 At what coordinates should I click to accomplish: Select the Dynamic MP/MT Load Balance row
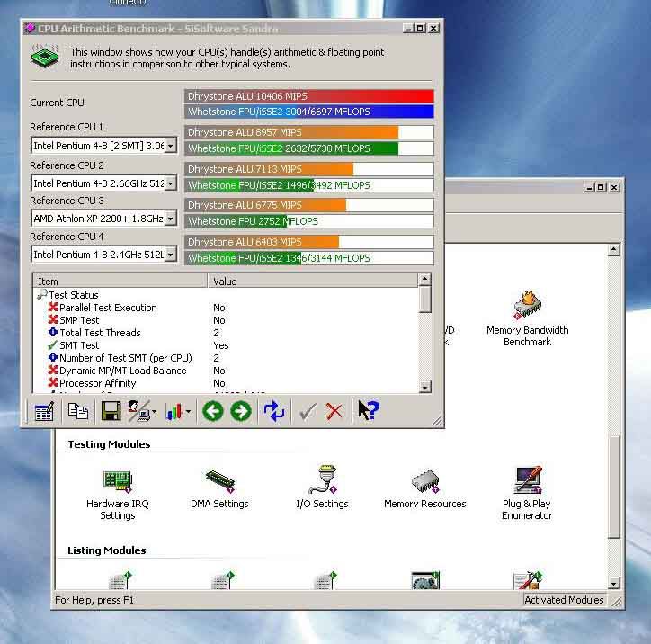[227, 371]
